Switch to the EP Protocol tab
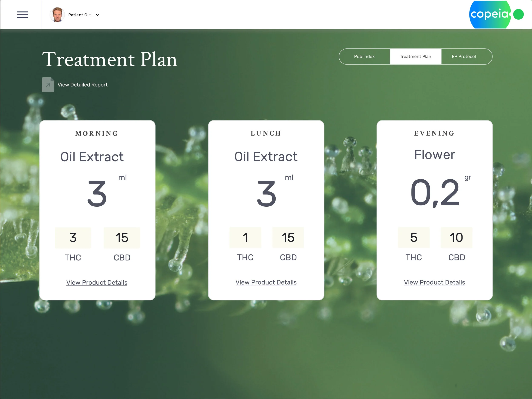The image size is (532, 399). [464, 57]
